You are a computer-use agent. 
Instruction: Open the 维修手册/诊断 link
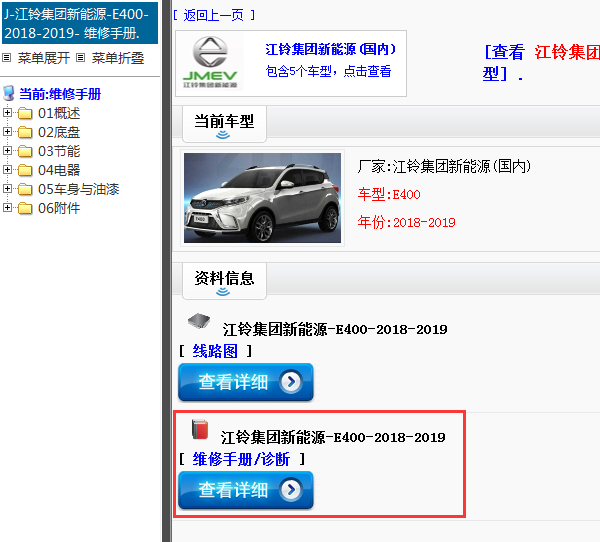(241, 459)
